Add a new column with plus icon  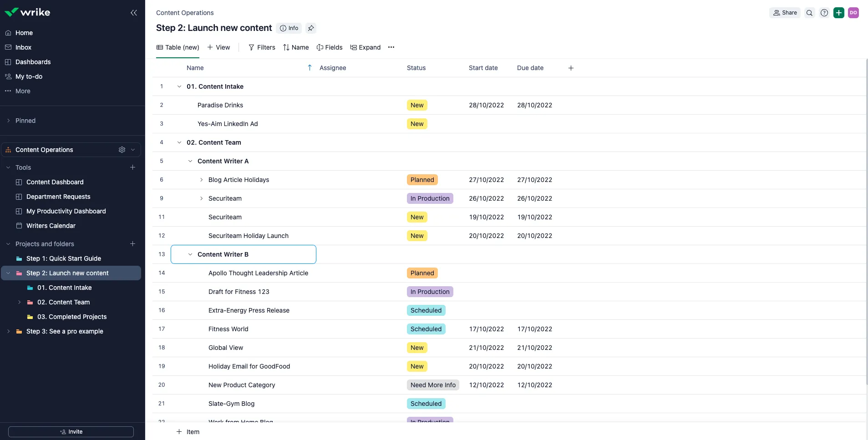pos(571,68)
